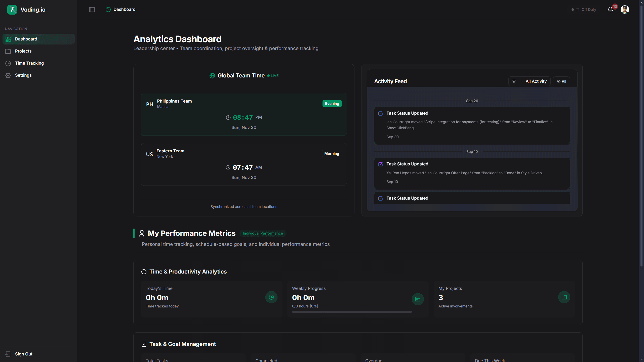Image resolution: width=644 pixels, height=362 pixels.
Task: Click the Today's Time clock icon
Action: point(271,297)
